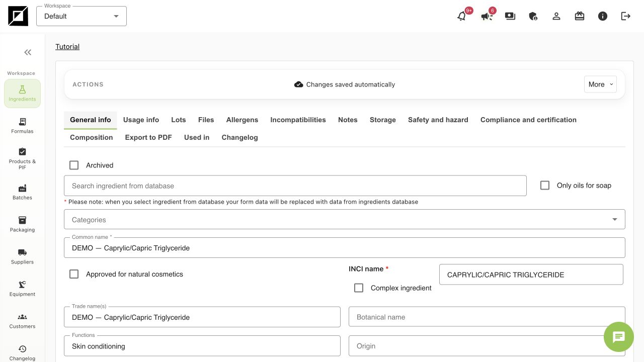Screen dimensions: 644x362
Task: Open the Files tab
Action: 206,120
